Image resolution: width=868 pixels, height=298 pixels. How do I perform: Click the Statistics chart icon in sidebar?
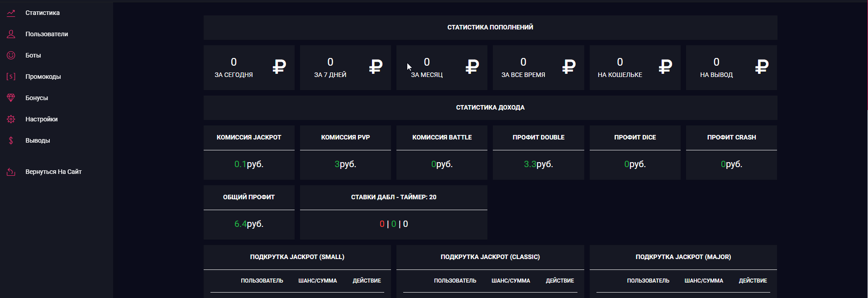(11, 13)
